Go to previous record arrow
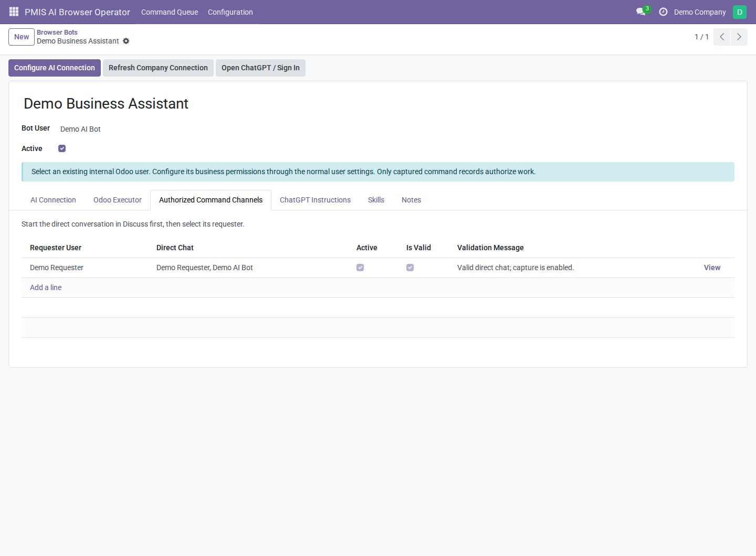Screen dimensions: 756x556 click(722, 37)
